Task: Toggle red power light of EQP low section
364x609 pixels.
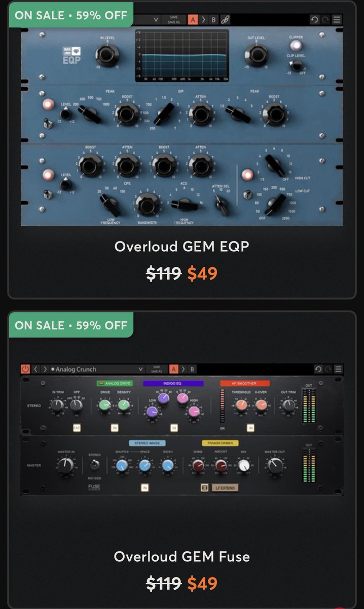Action: tap(48, 175)
